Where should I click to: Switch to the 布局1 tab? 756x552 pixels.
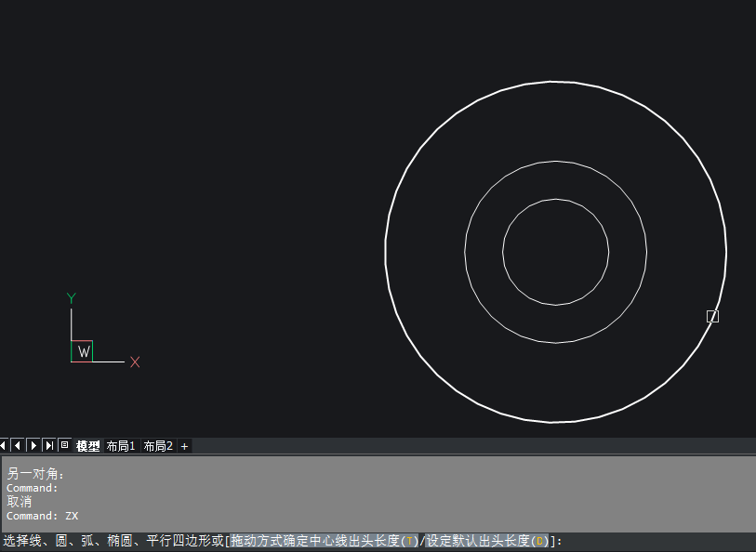(121, 446)
